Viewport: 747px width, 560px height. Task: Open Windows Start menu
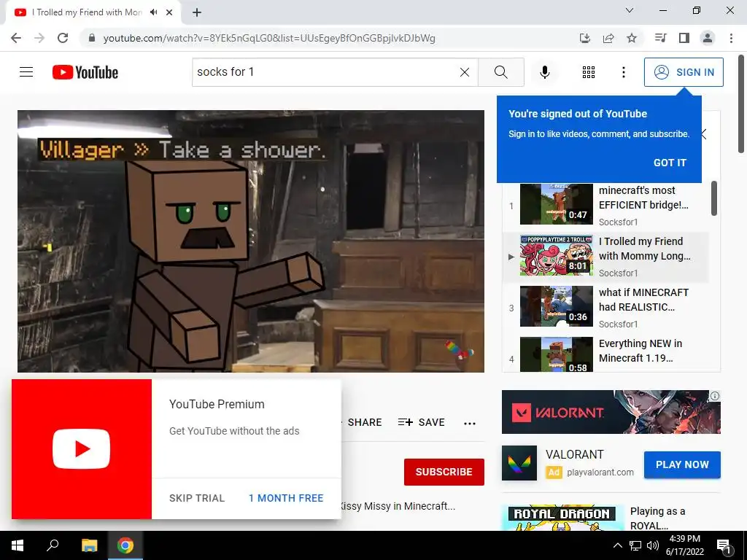(18, 545)
